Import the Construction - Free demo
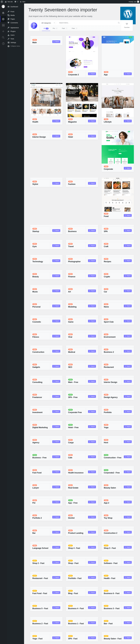This screenshot has width=140, height=644. point(128,457)
